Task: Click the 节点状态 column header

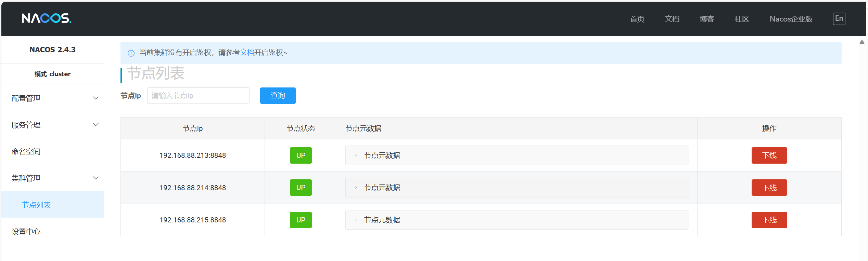Action: click(x=301, y=128)
